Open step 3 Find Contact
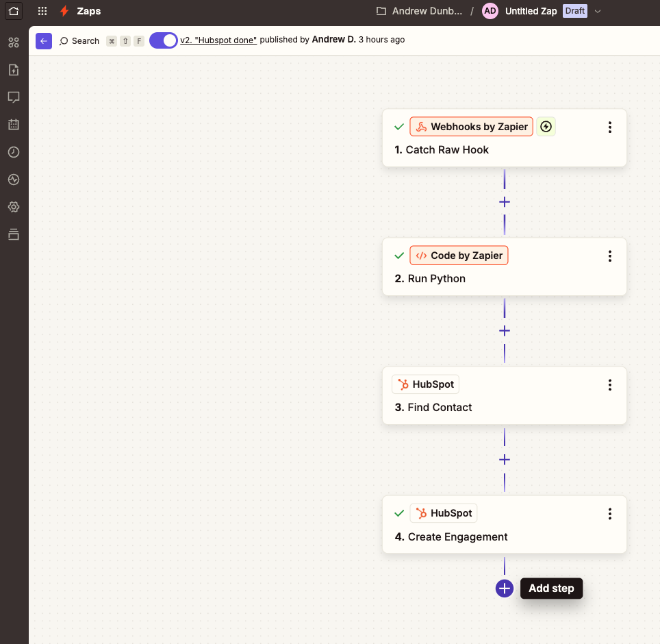This screenshot has height=644, width=660. pos(505,395)
